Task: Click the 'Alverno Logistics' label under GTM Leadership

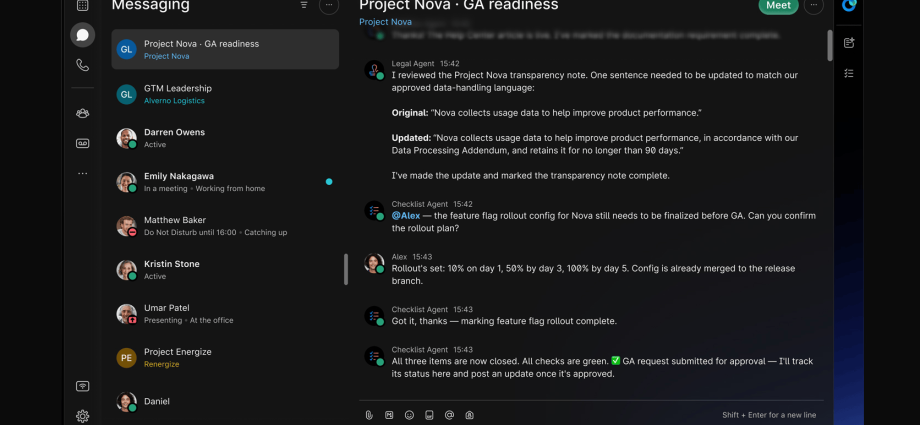Action: pyautogui.click(x=174, y=100)
